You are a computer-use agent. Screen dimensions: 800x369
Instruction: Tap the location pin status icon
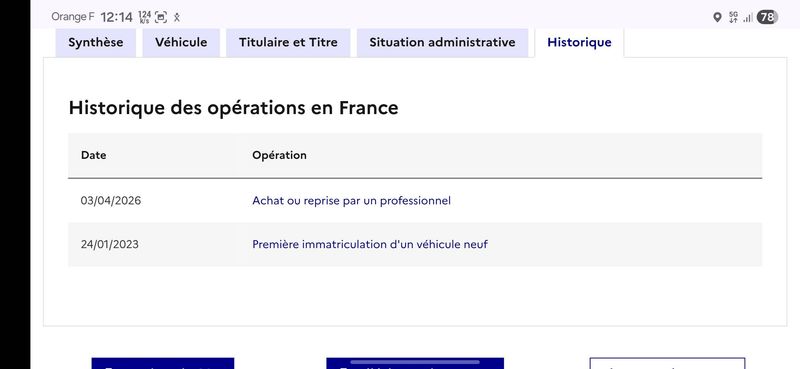(717, 17)
